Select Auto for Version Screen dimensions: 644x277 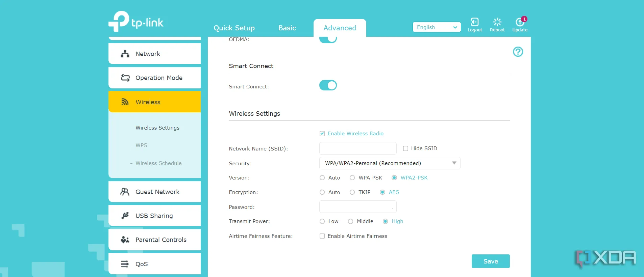[322, 178]
